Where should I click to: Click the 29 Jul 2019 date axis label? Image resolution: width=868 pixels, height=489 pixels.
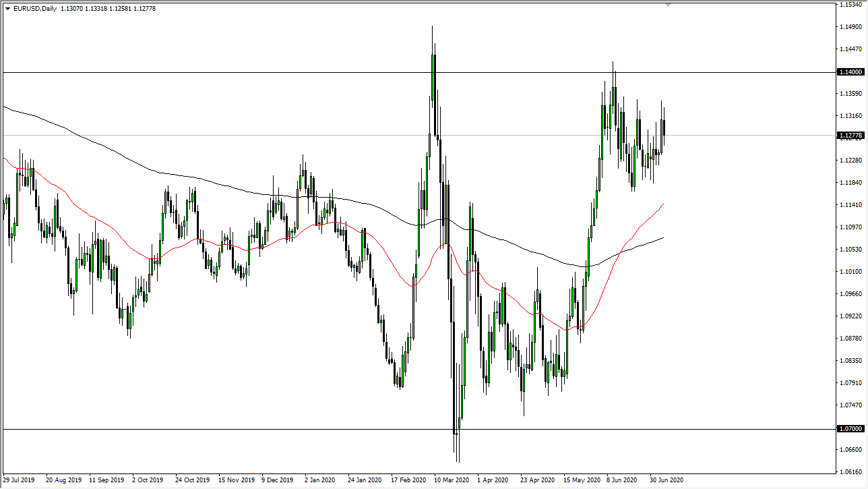point(18,480)
